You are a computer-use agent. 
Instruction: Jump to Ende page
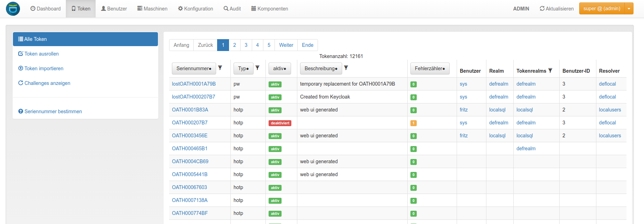(308, 45)
